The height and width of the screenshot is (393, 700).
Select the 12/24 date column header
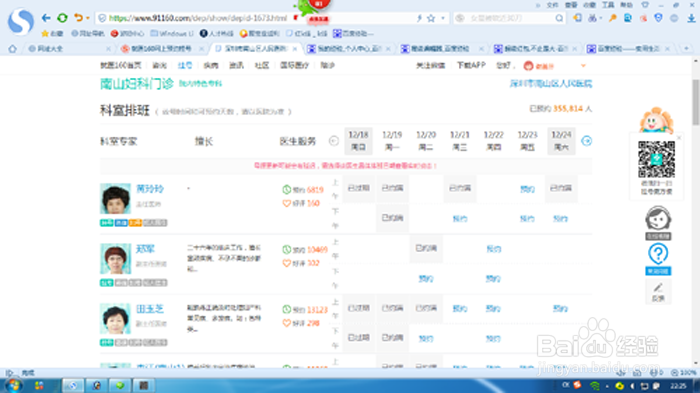[x=561, y=141]
